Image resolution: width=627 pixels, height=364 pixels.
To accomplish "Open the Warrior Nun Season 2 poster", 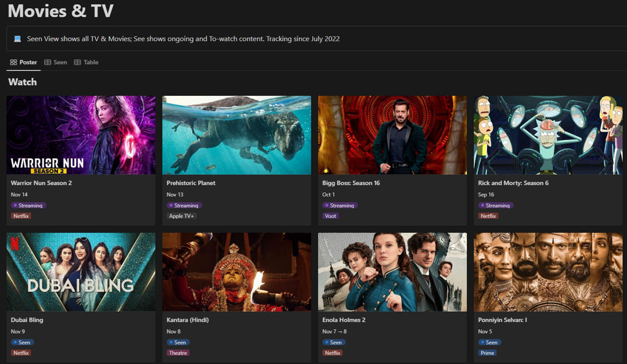I will pos(81,135).
